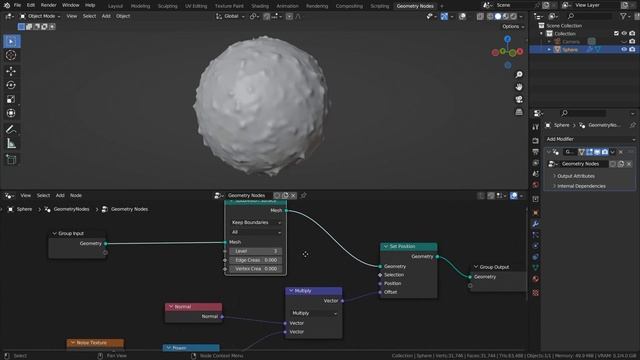640x360 pixels.
Task: Select the Scale tool
Action: point(11,99)
